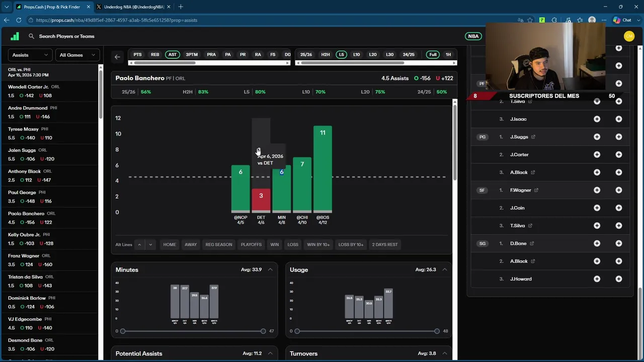
Task: Click right plus icon in J.Isaac row
Action: [619, 119]
